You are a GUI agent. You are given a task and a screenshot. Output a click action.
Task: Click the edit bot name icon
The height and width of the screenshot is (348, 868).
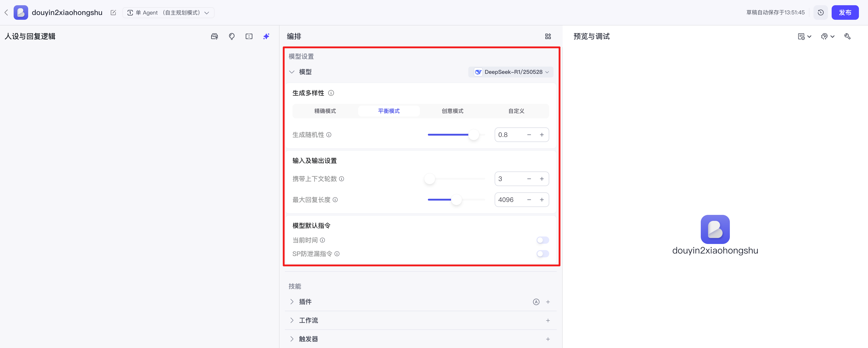click(113, 12)
